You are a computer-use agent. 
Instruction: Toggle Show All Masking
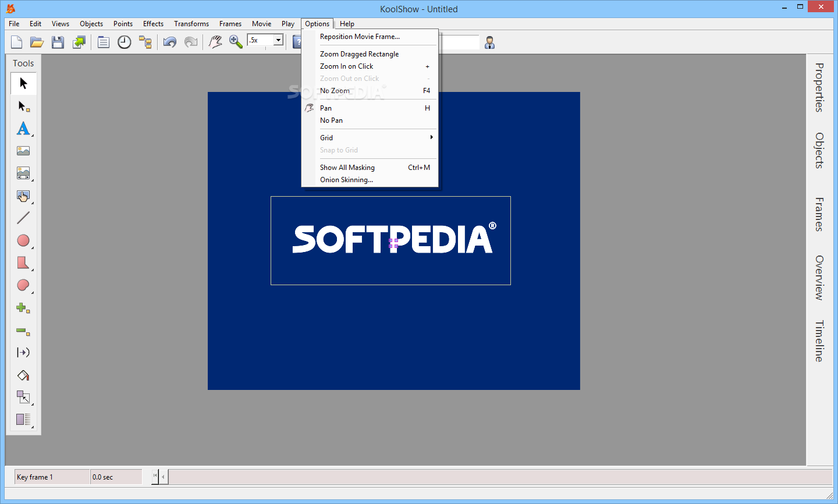[370, 168]
